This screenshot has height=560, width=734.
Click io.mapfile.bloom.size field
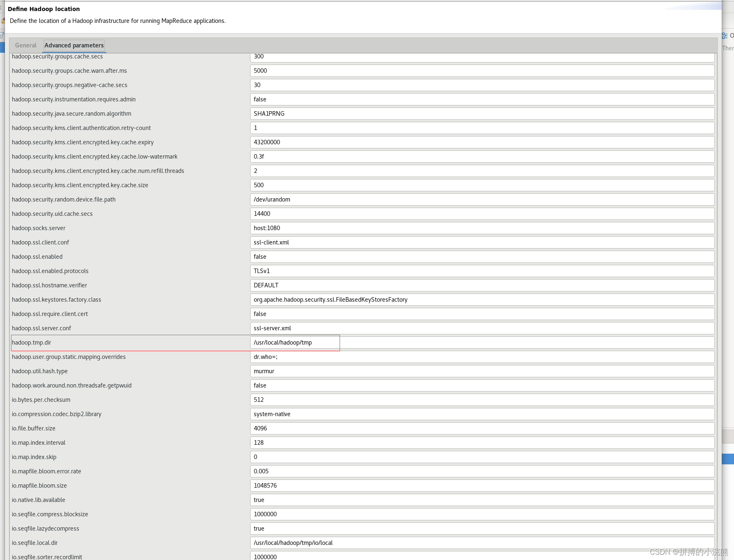(482, 486)
